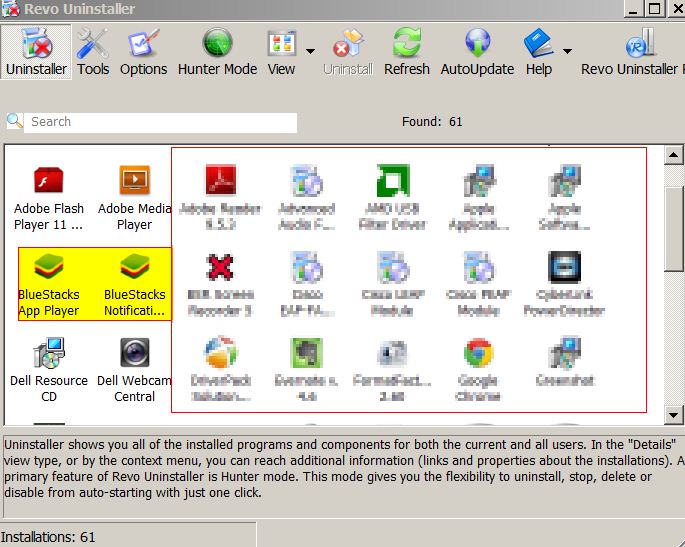The image size is (685, 547).
Task: Open the Uninstaller toolbar section
Action: click(36, 52)
